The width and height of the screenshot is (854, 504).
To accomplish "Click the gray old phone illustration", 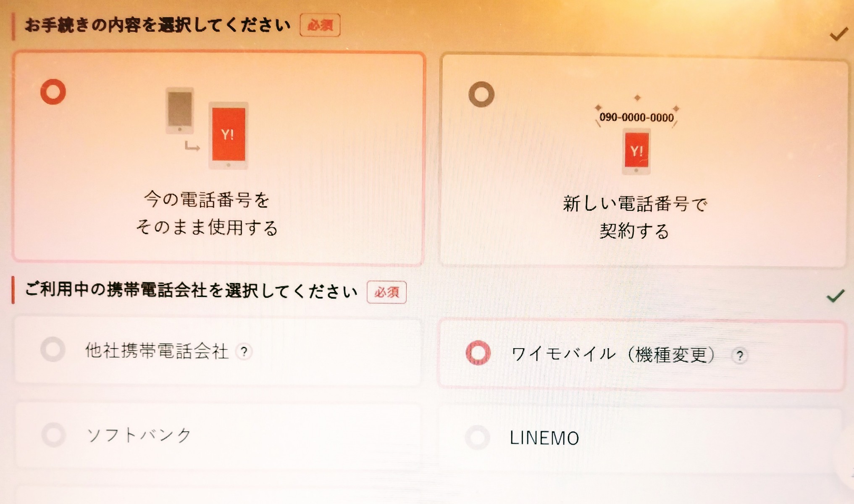I will click(x=180, y=110).
